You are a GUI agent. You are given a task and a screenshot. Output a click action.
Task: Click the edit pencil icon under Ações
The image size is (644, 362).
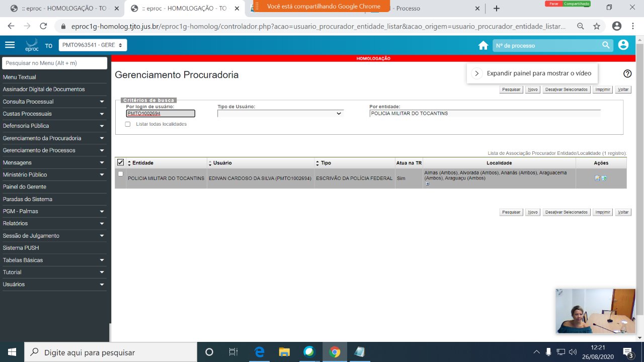pyautogui.click(x=597, y=178)
